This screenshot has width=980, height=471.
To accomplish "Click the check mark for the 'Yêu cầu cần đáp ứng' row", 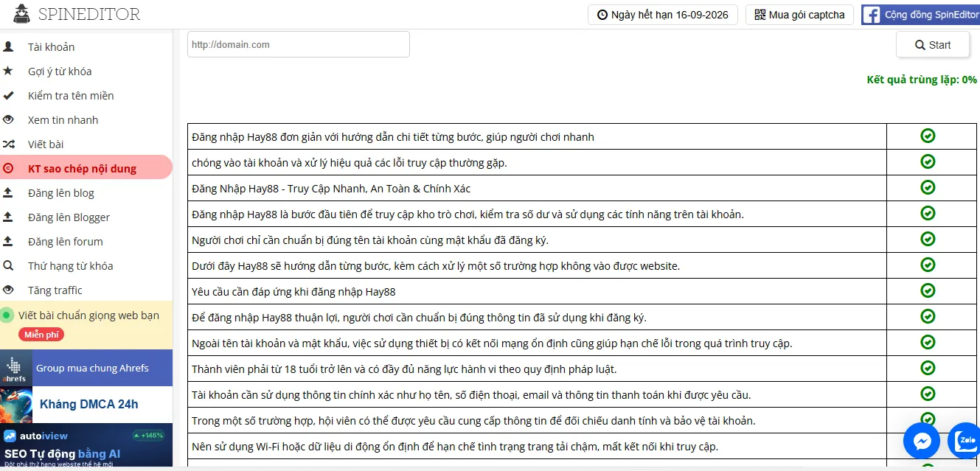I will tap(928, 290).
